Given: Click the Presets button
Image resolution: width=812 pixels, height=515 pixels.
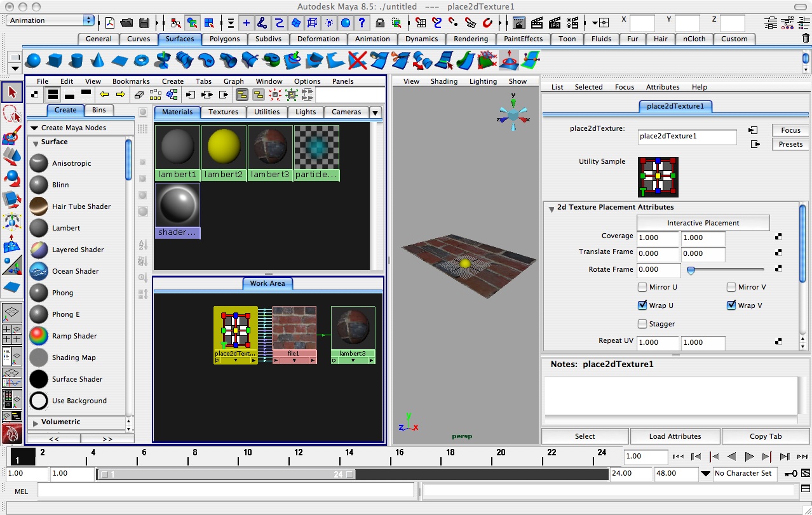Looking at the screenshot, I should pos(791,144).
